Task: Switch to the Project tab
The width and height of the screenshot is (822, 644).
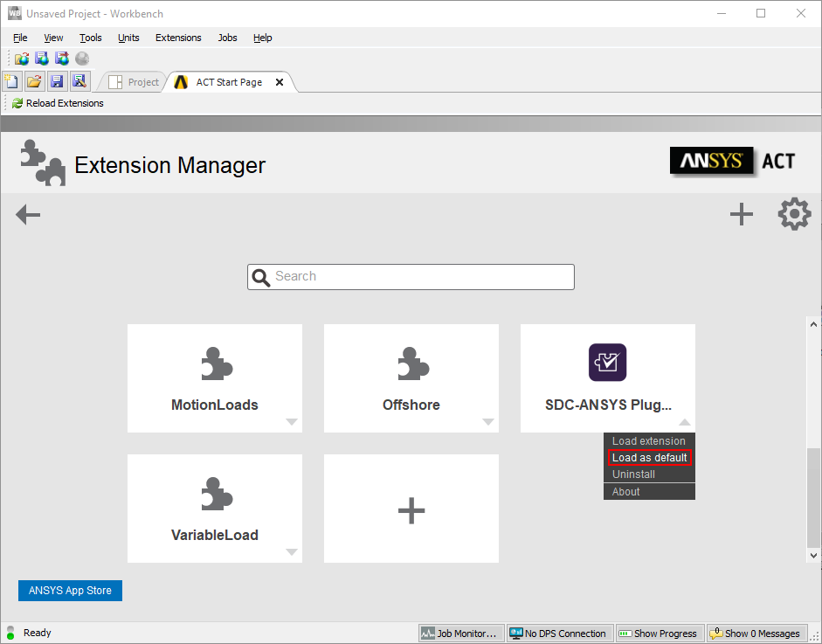Action: click(x=133, y=82)
